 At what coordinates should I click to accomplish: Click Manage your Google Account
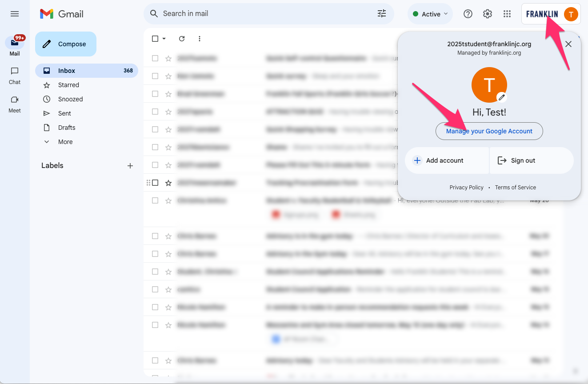point(489,131)
